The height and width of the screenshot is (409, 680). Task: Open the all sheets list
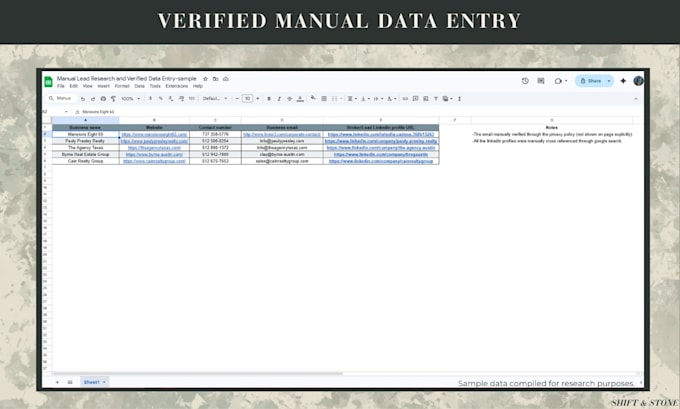click(x=70, y=382)
